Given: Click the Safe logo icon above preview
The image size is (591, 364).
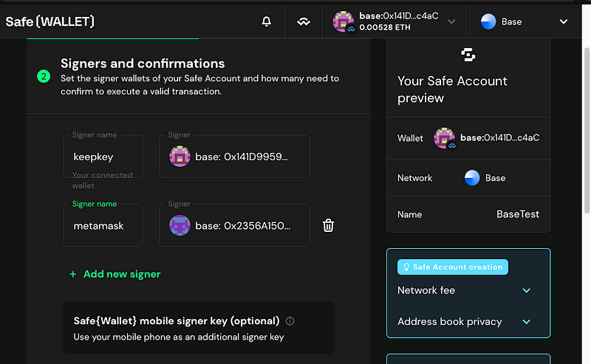Looking at the screenshot, I should coord(468,55).
